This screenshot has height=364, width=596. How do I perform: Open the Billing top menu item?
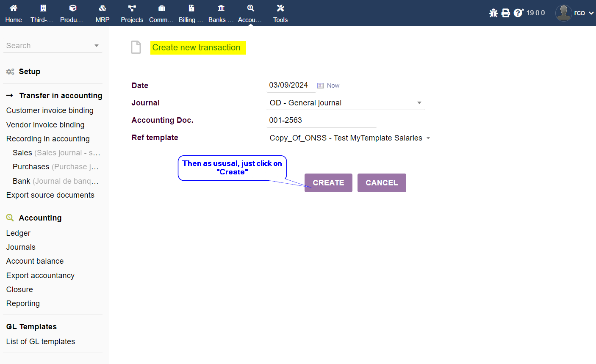coord(191,13)
